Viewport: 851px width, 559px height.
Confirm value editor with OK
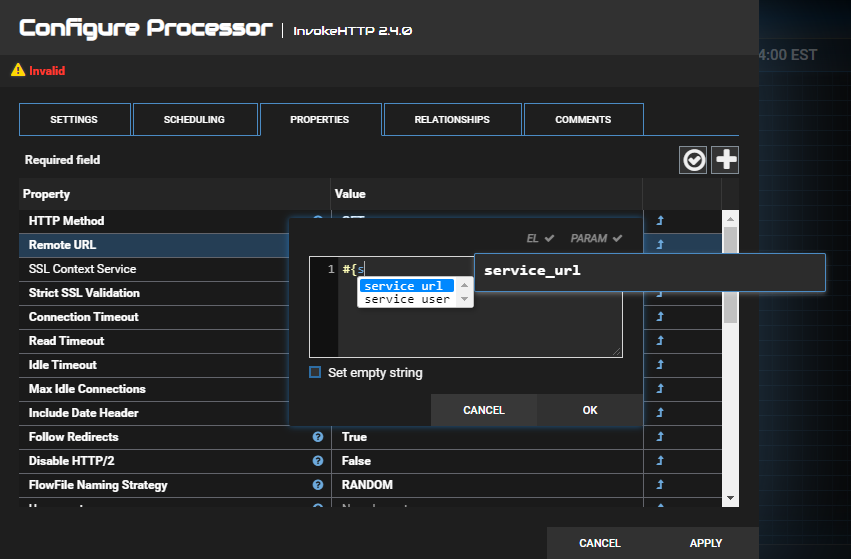[x=590, y=410]
